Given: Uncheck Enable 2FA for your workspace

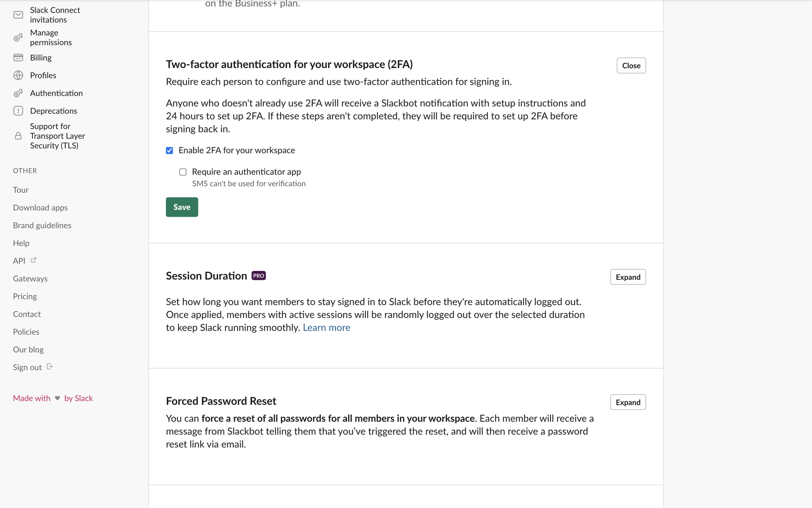Looking at the screenshot, I should [170, 151].
